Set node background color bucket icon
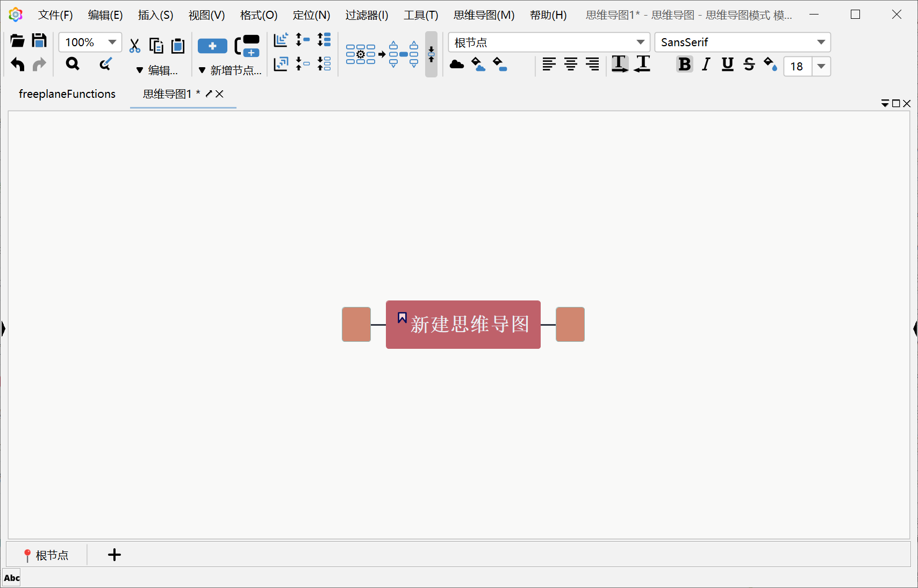The height and width of the screenshot is (588, 918). coord(500,65)
